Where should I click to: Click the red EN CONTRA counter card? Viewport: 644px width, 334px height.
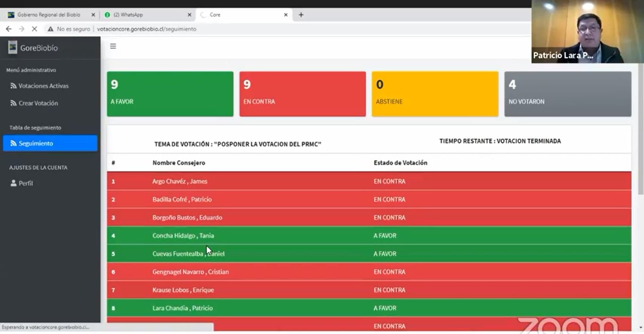[302, 94]
